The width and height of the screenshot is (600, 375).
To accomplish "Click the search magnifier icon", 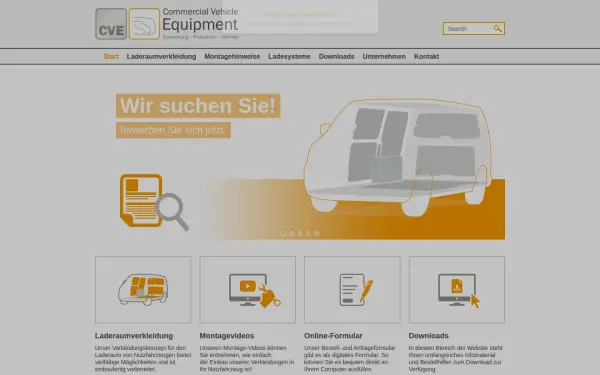I will [x=497, y=29].
